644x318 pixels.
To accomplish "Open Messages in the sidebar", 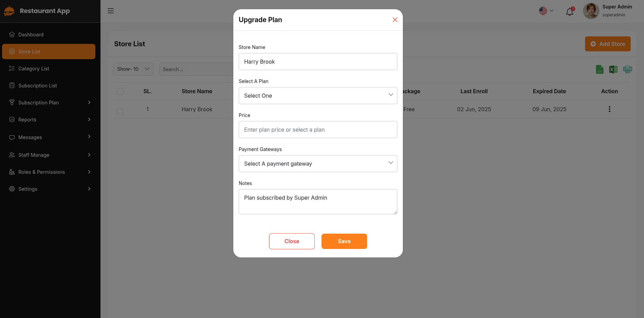I will tap(49, 137).
